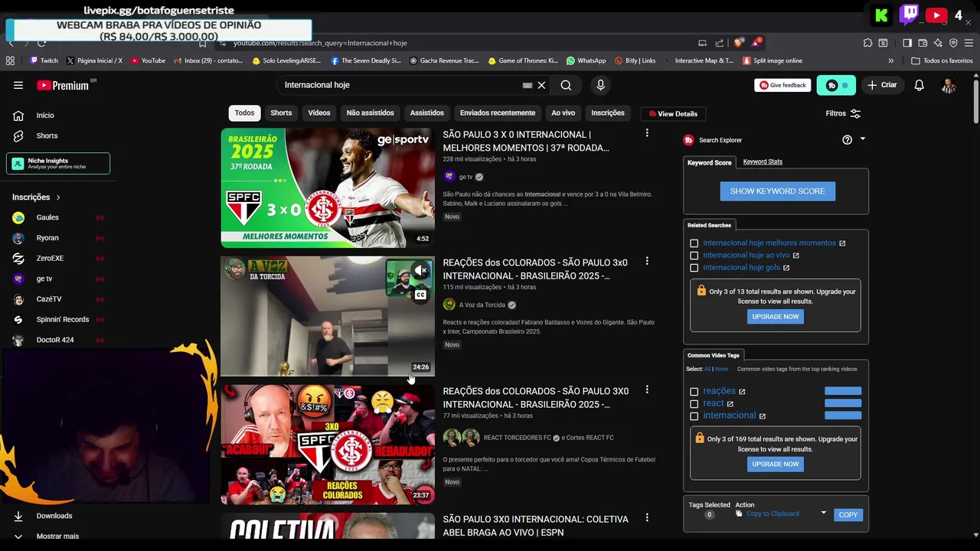
Task: Check 'internacional hoje gols' checkbox
Action: [x=694, y=268]
